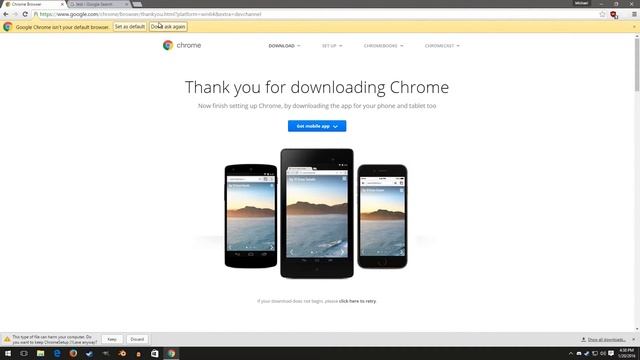Click the Set as default button

(x=129, y=27)
